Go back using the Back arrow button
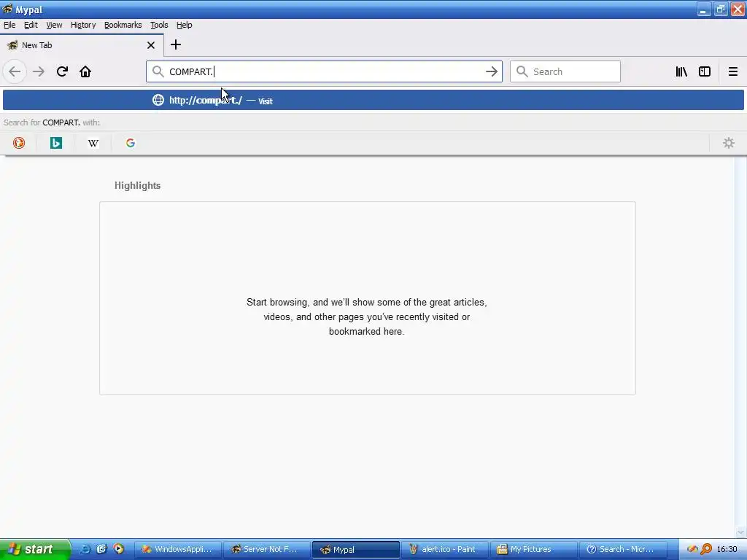 (15, 71)
